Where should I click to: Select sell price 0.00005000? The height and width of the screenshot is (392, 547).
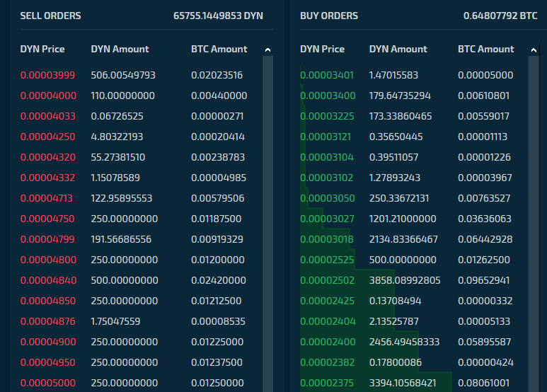pos(48,383)
